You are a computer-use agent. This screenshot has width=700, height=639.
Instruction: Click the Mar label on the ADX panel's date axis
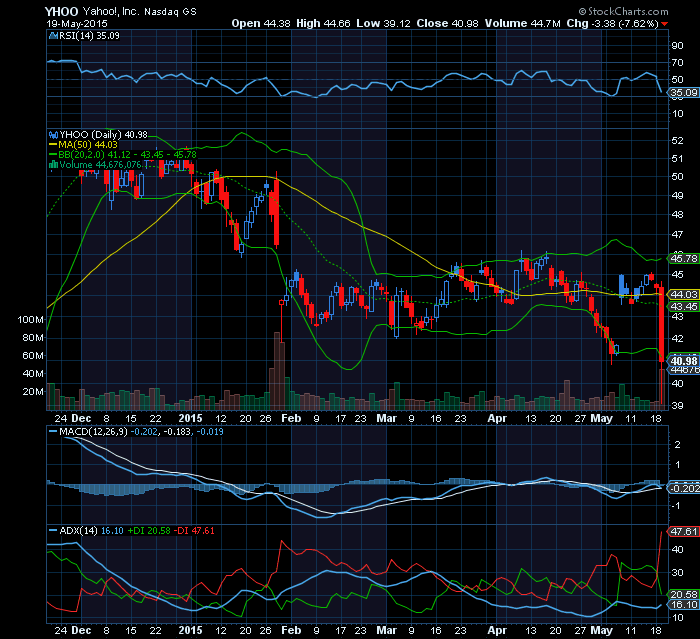(x=386, y=631)
